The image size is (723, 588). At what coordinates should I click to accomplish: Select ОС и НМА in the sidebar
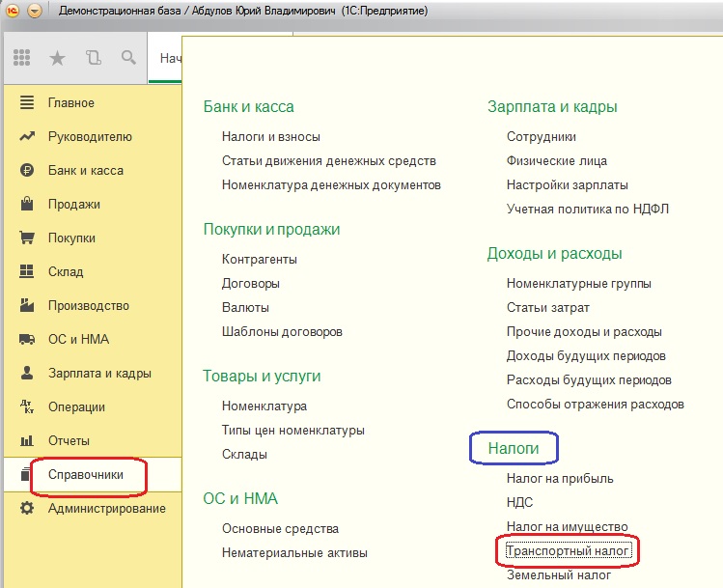pos(78,340)
